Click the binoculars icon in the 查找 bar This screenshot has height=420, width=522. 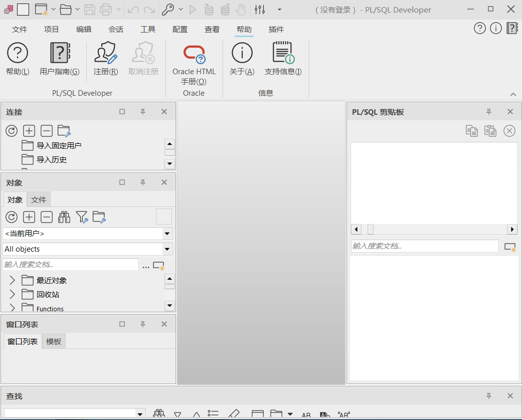(x=159, y=413)
